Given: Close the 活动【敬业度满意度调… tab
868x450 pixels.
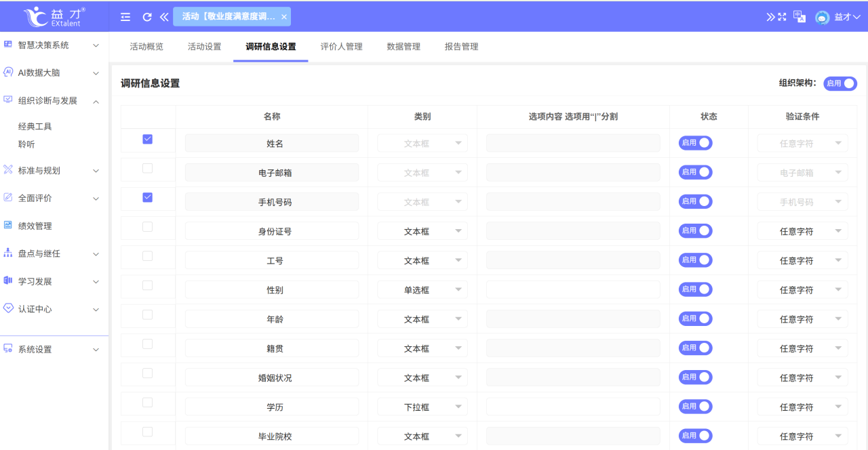Looking at the screenshot, I should point(283,17).
